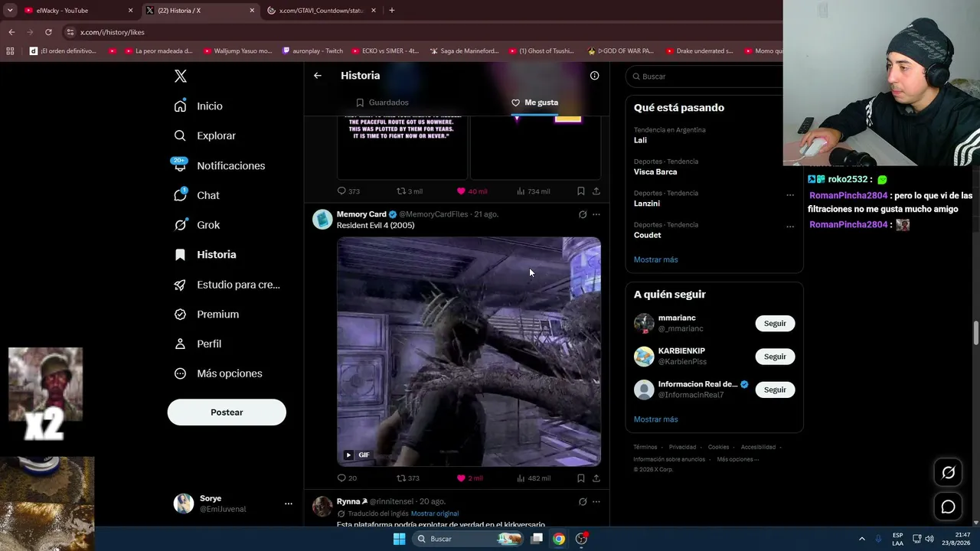
Task: Click the Postear button
Action: 227,412
